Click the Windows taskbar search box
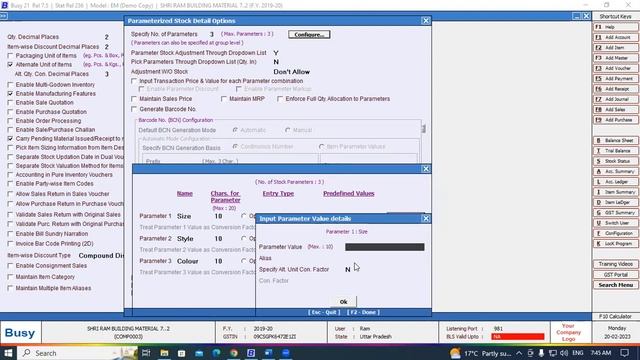Image resolution: width=640 pixels, height=360 pixels. tap(78, 353)
